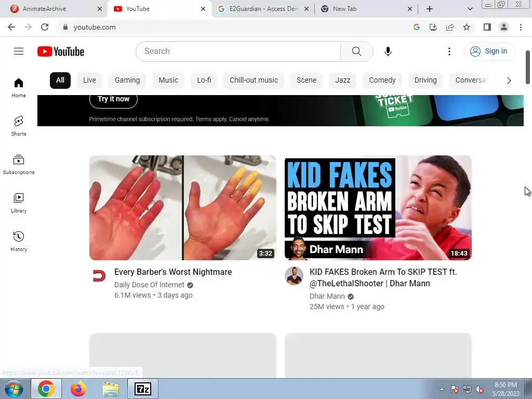Open KID FAKES Broken Arm video title

pos(383,277)
